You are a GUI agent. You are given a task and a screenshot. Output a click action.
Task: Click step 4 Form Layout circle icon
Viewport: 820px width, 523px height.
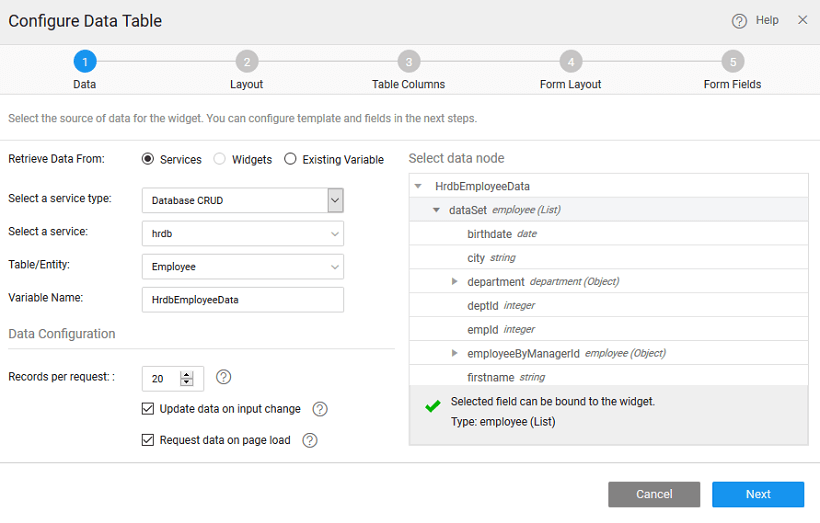pyautogui.click(x=570, y=62)
